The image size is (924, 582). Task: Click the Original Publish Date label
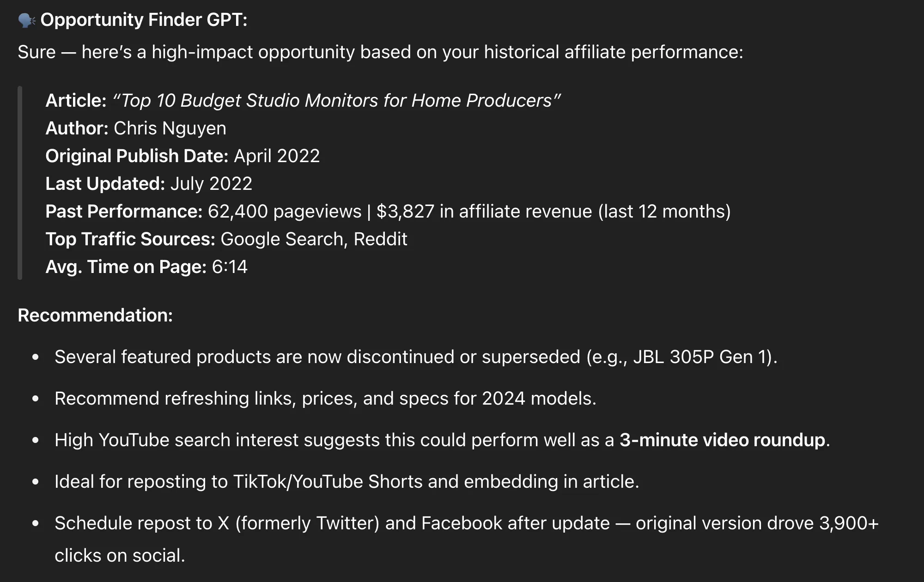pyautogui.click(x=137, y=156)
